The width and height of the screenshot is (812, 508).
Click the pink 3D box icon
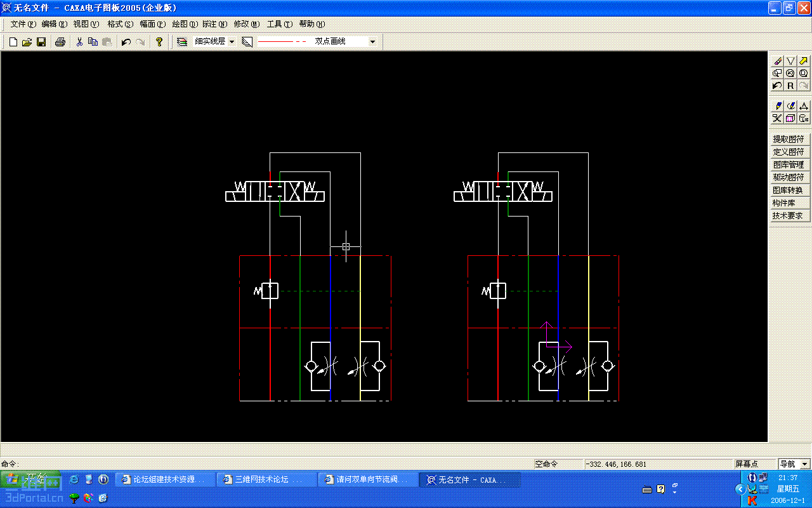tap(790, 118)
